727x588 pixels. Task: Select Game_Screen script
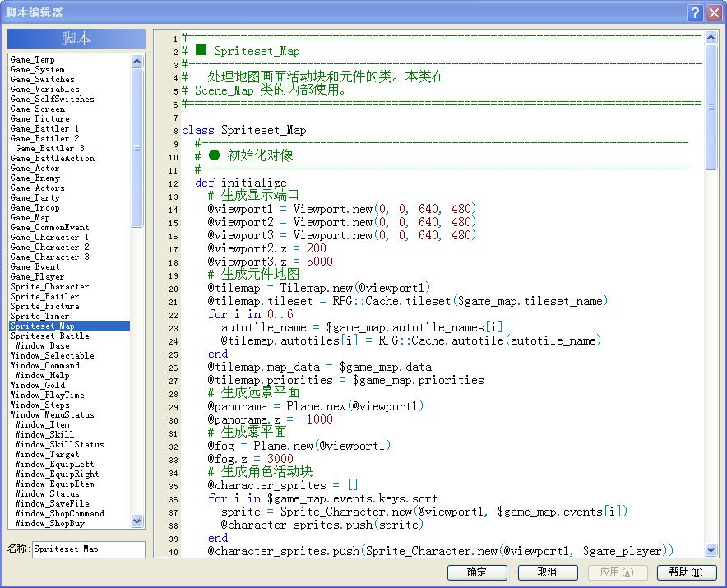pyautogui.click(x=37, y=109)
